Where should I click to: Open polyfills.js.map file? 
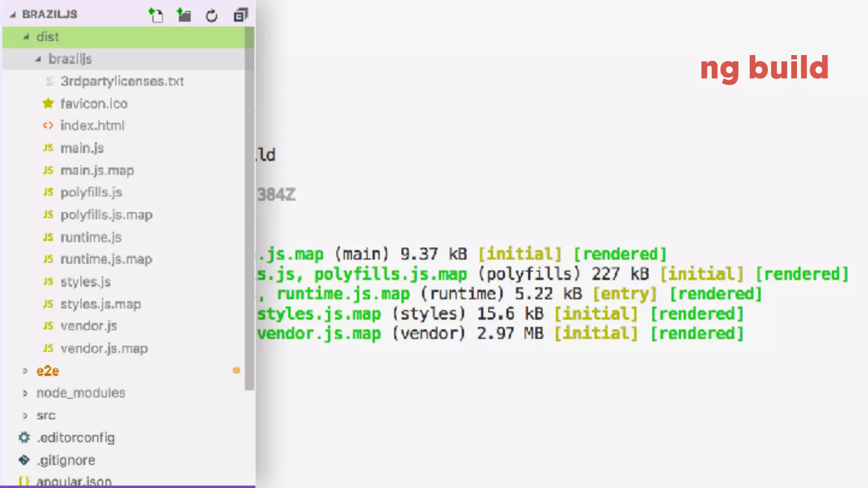click(106, 215)
